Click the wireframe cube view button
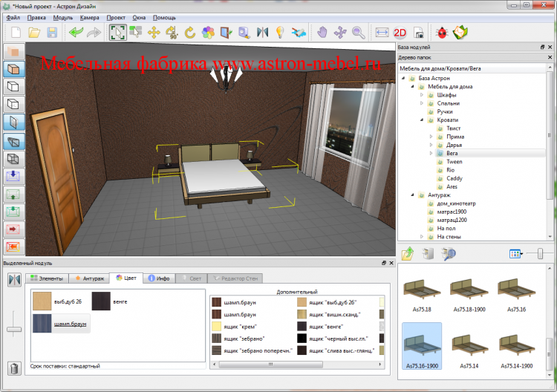 tap(14, 159)
